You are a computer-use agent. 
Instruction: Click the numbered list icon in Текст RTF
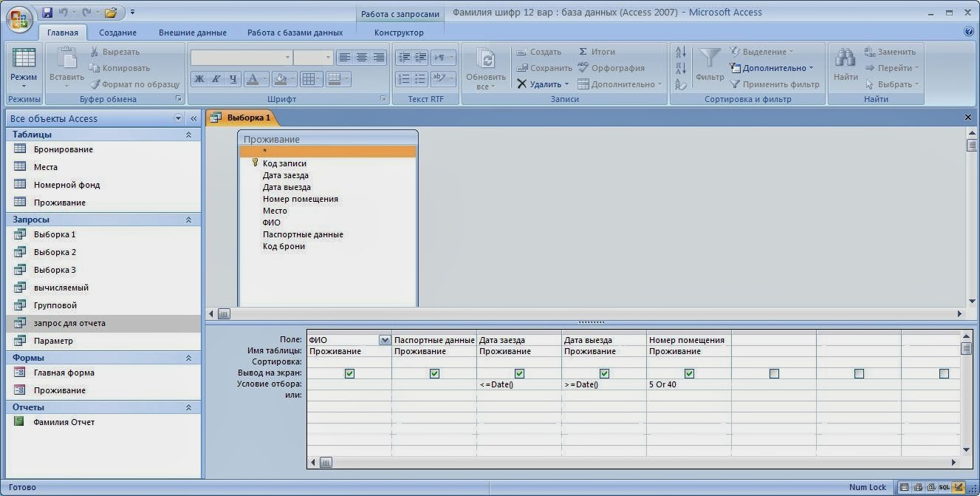pos(403,78)
